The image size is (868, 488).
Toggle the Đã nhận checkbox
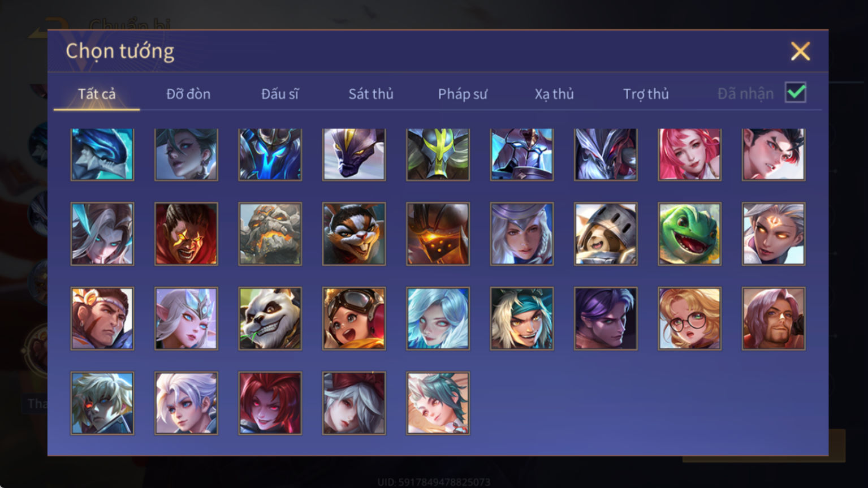point(796,92)
